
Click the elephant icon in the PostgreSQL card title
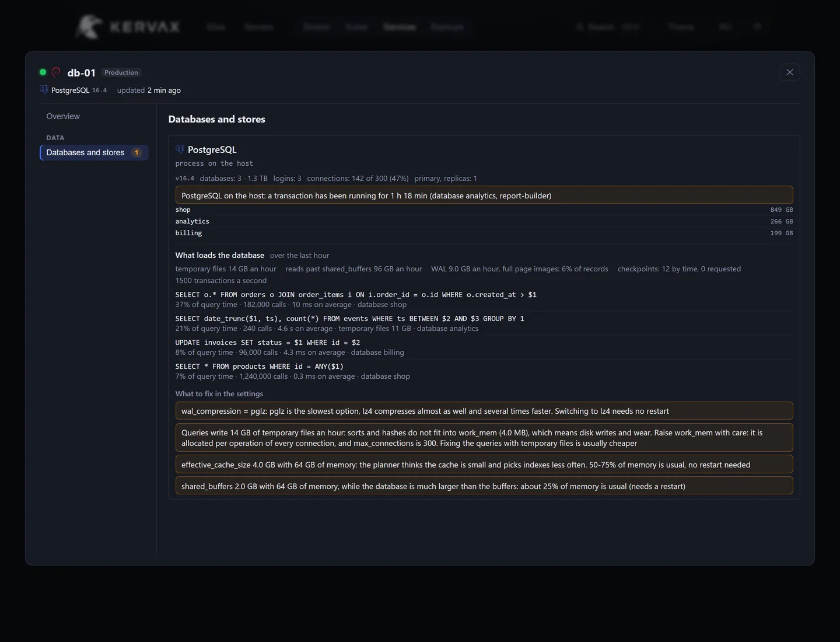180,149
